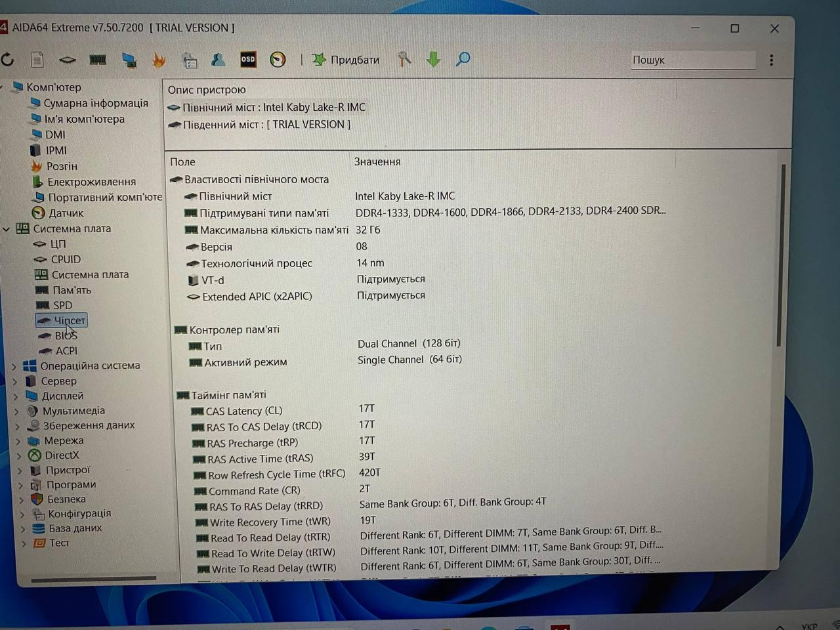Screen dimensions: 840x630
Task: Select the BIOS tree item
Action: [66, 335]
